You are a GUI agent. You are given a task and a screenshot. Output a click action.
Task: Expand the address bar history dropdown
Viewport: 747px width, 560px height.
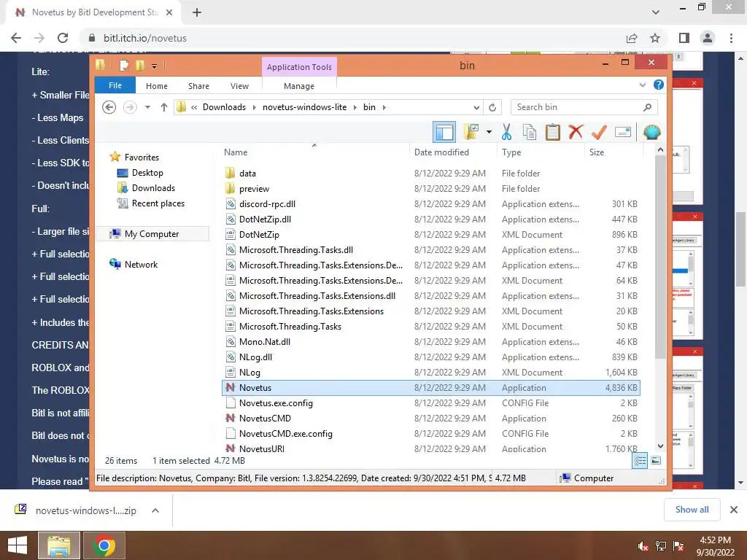[x=476, y=107]
